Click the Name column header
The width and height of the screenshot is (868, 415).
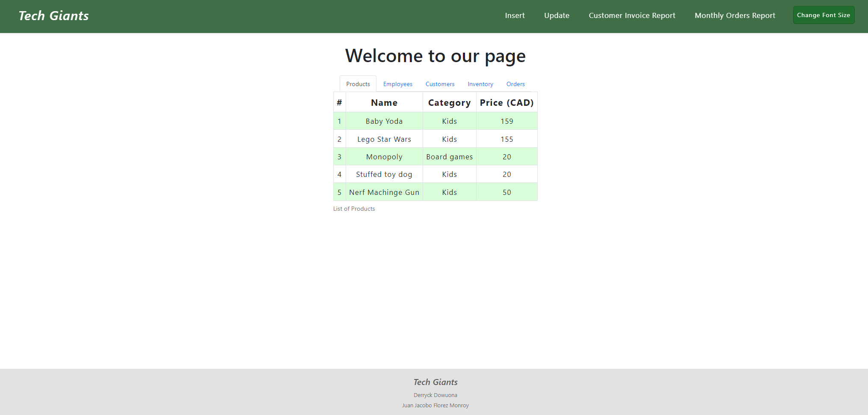coord(384,102)
